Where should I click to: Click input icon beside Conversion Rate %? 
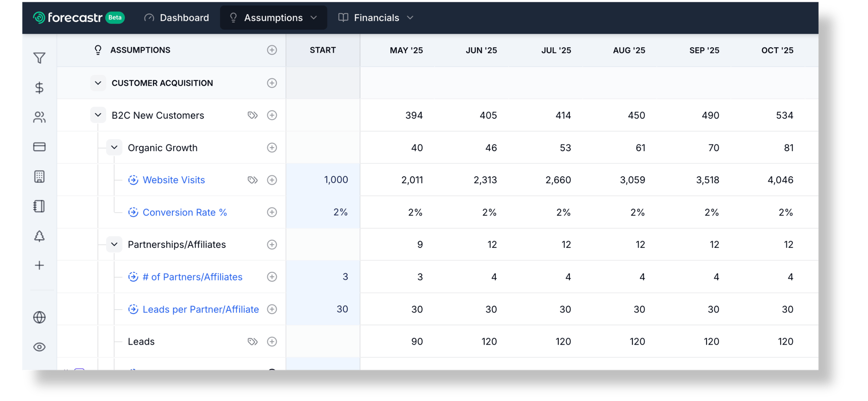click(x=133, y=212)
